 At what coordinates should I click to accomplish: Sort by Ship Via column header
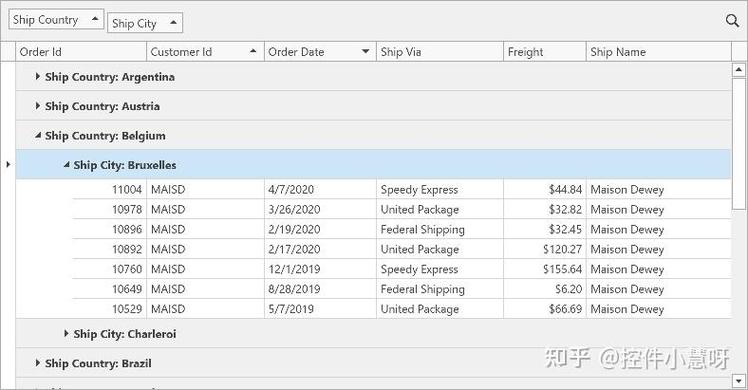(440, 51)
